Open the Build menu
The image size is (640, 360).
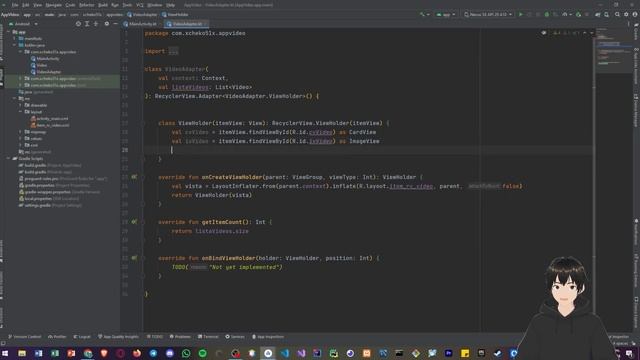[103, 5]
